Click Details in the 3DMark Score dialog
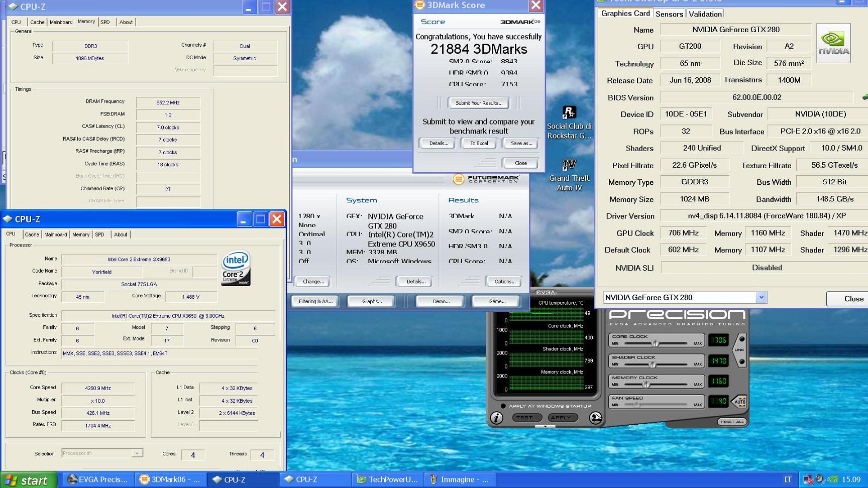868x488 pixels. point(439,143)
